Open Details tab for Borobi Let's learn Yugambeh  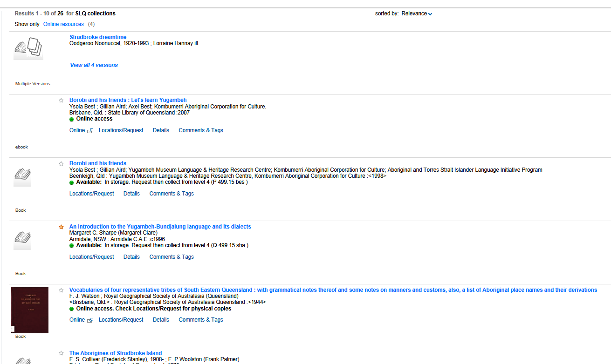tap(161, 130)
